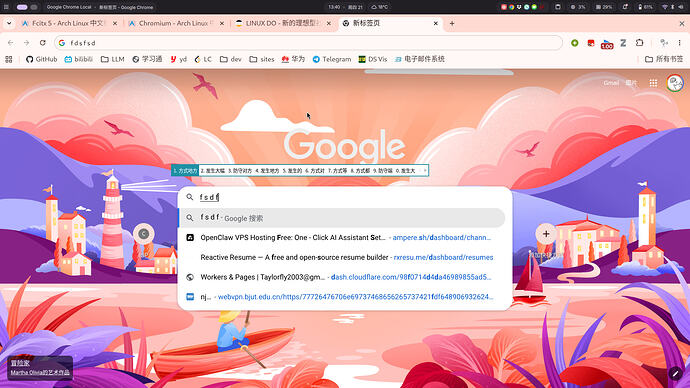Click the red extension icon in toolbar
The image size is (690, 388).
tap(591, 43)
